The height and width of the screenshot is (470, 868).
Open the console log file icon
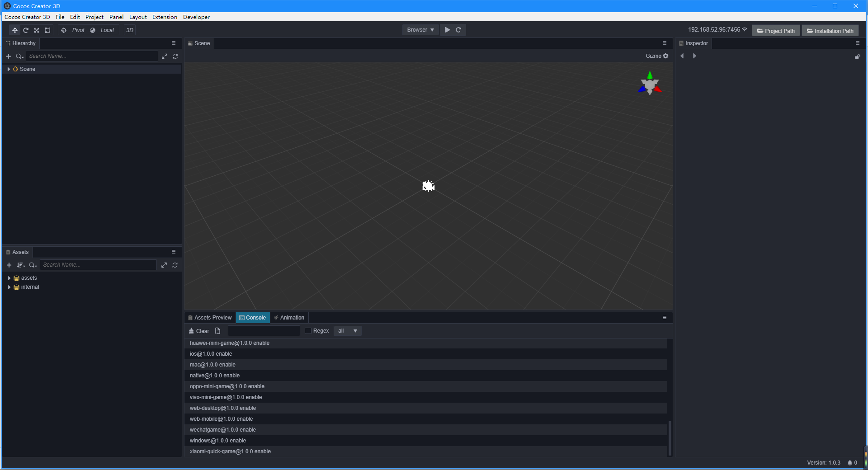click(x=218, y=331)
